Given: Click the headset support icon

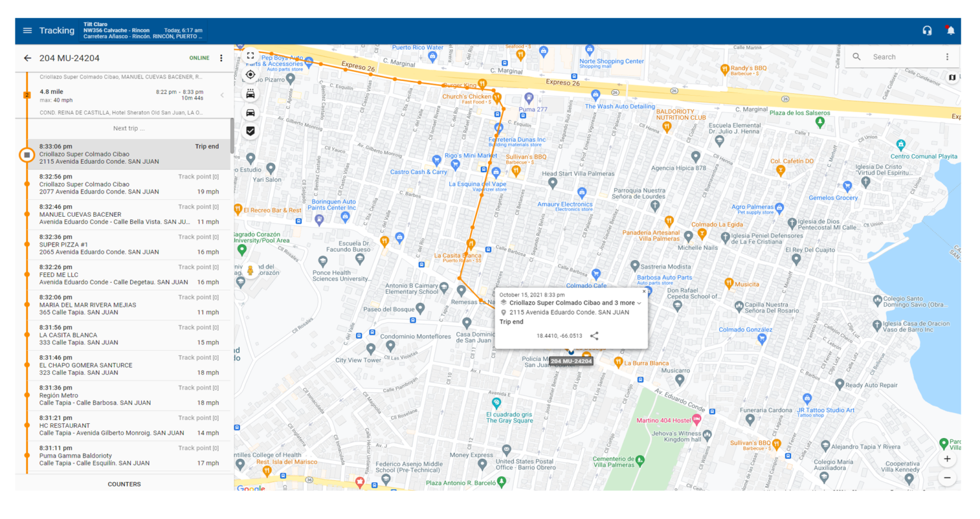Looking at the screenshot, I should (927, 31).
